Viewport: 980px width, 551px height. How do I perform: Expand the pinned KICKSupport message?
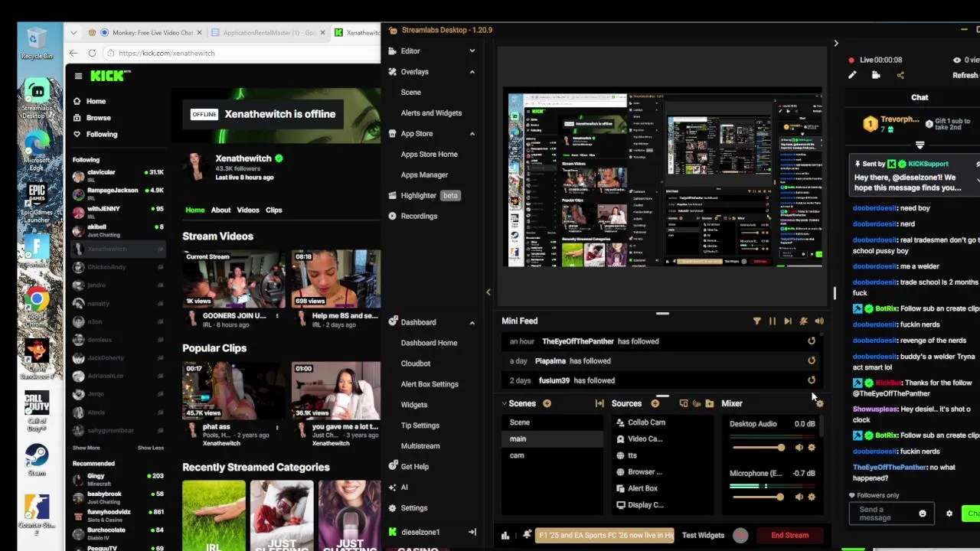click(978, 181)
